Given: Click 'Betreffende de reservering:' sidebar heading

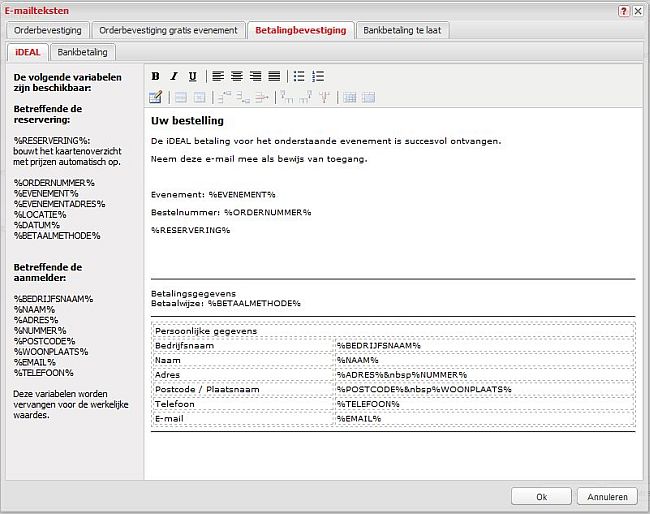Looking at the screenshot, I should pyautogui.click(x=48, y=114).
